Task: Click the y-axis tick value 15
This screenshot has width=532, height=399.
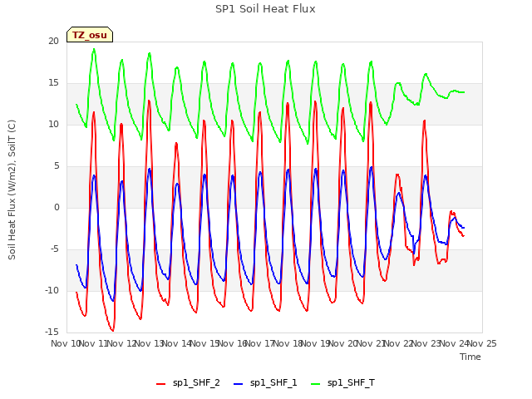Action: 53,83
